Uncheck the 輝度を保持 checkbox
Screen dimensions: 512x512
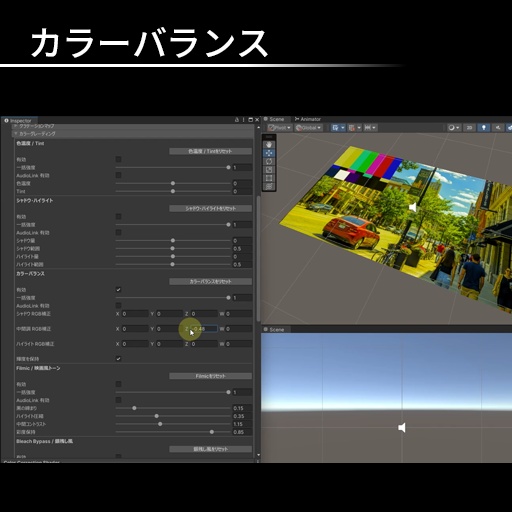[118, 359]
